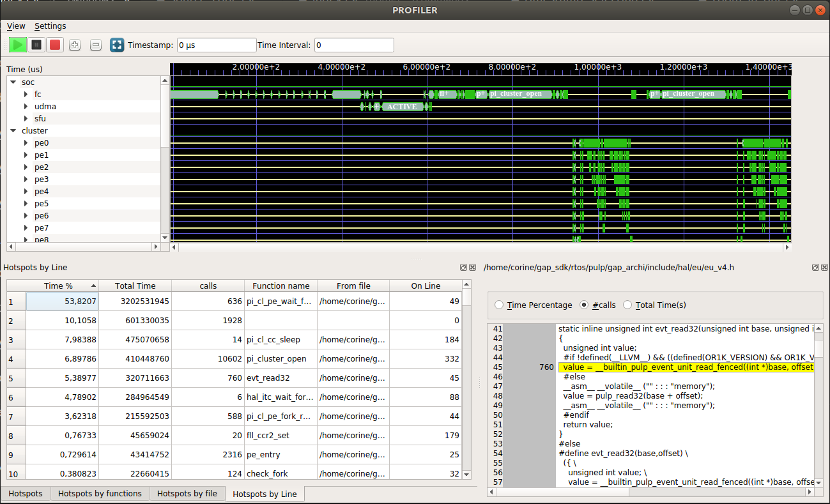Viewport: 830px width, 504px height.
Task: Click the ACTIVE block on udma timeline
Action: point(401,107)
